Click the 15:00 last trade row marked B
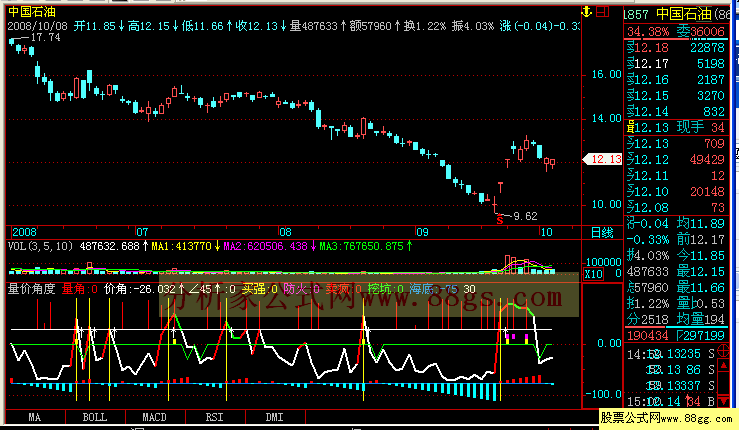739x430 pixels. [x=671, y=402]
